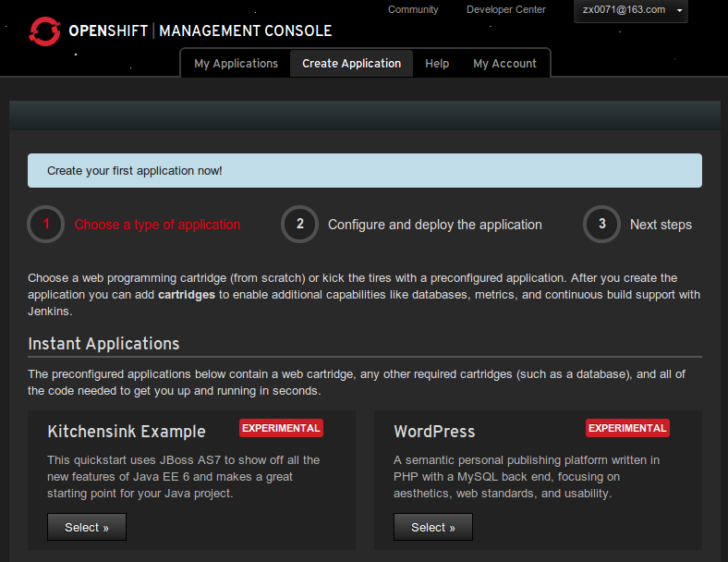The height and width of the screenshot is (562, 728).
Task: Click the Kitchensink Example heading
Action: coord(127,432)
